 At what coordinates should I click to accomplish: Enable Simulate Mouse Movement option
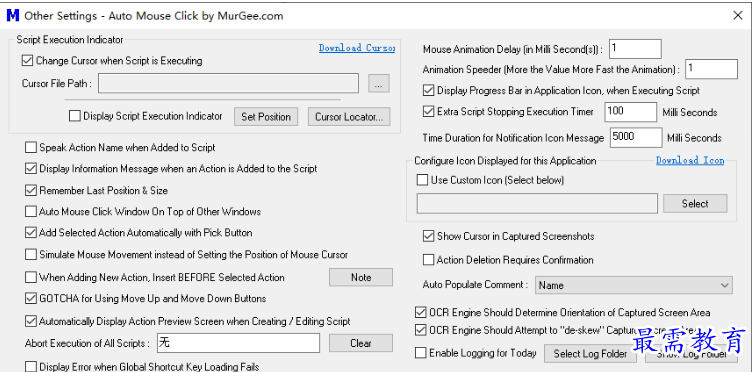tap(31, 254)
